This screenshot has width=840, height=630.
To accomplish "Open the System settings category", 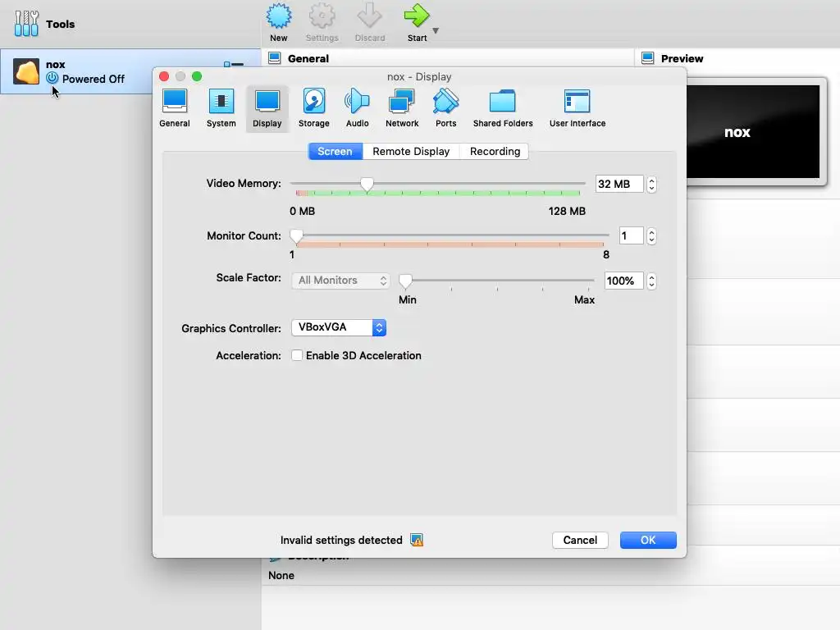I will tap(221, 107).
